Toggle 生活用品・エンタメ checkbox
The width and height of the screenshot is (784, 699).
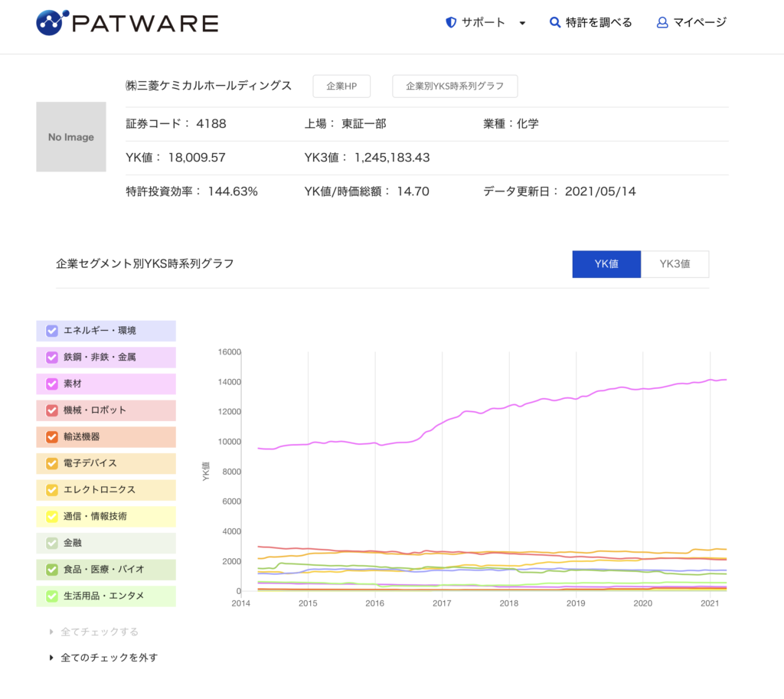coord(52,596)
